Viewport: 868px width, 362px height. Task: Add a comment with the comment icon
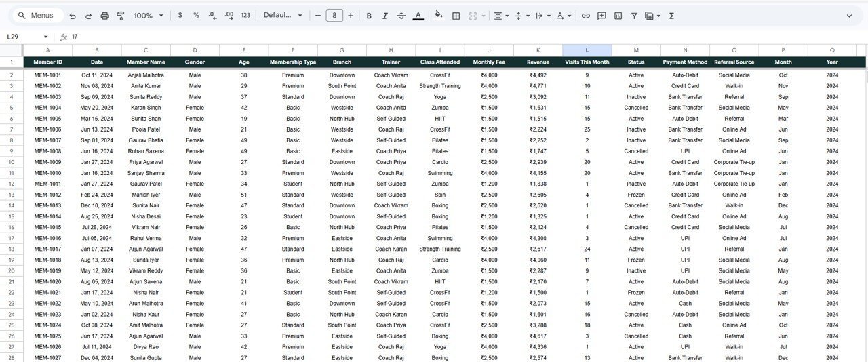(601, 16)
